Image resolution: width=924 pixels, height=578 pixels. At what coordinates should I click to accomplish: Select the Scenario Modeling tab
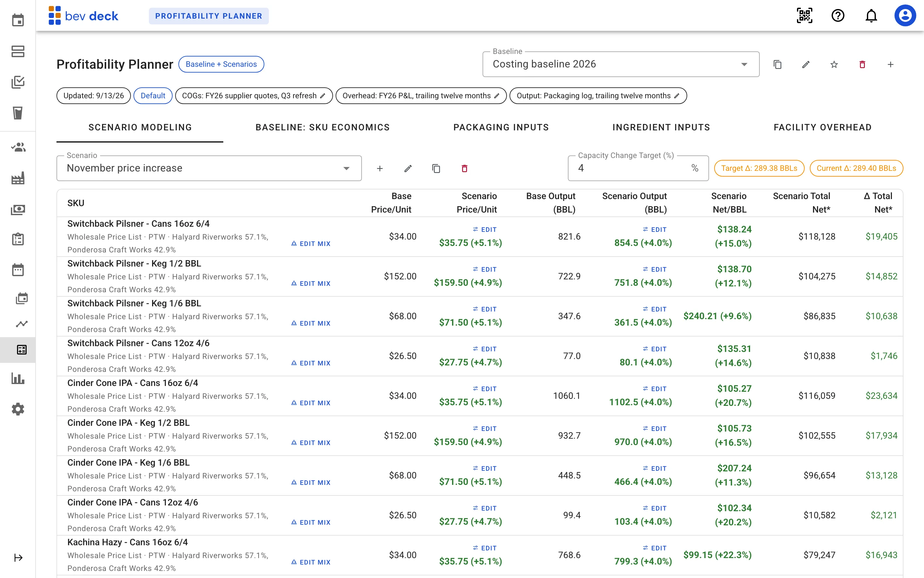point(140,127)
